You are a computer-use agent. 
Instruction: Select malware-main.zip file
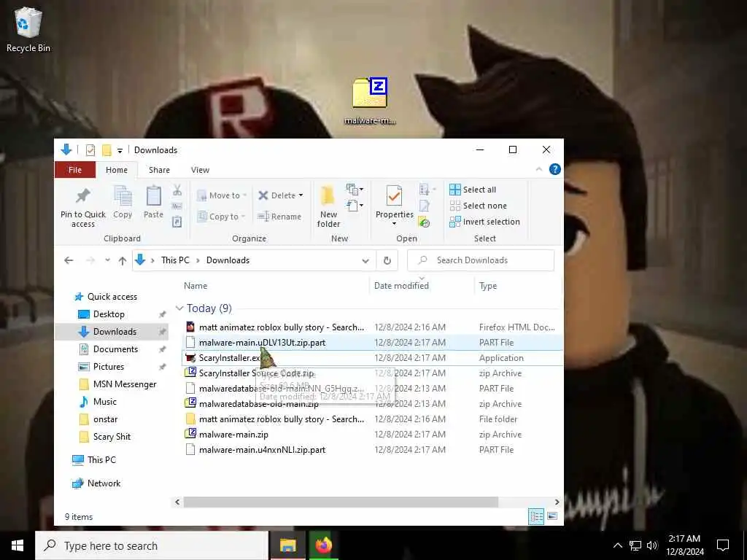click(233, 435)
